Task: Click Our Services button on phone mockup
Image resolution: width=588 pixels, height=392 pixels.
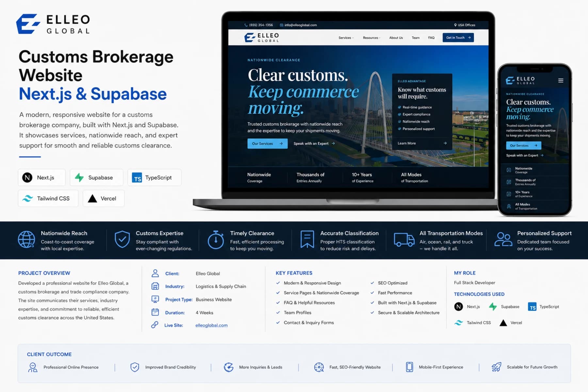Action: point(523,145)
